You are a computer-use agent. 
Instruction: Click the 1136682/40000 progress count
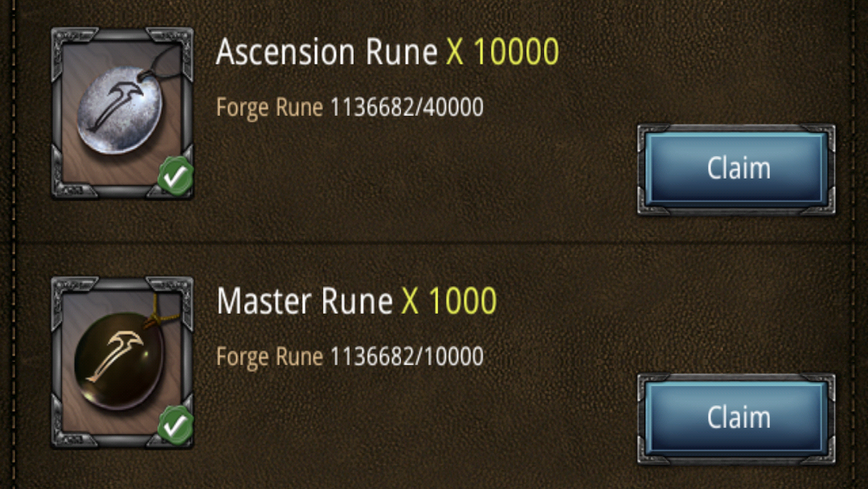pos(407,108)
